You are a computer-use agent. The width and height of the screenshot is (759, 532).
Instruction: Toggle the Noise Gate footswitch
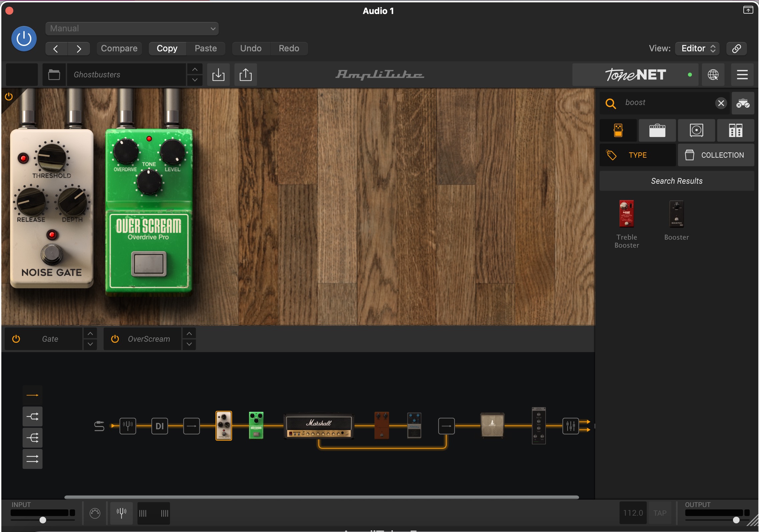[x=52, y=255]
